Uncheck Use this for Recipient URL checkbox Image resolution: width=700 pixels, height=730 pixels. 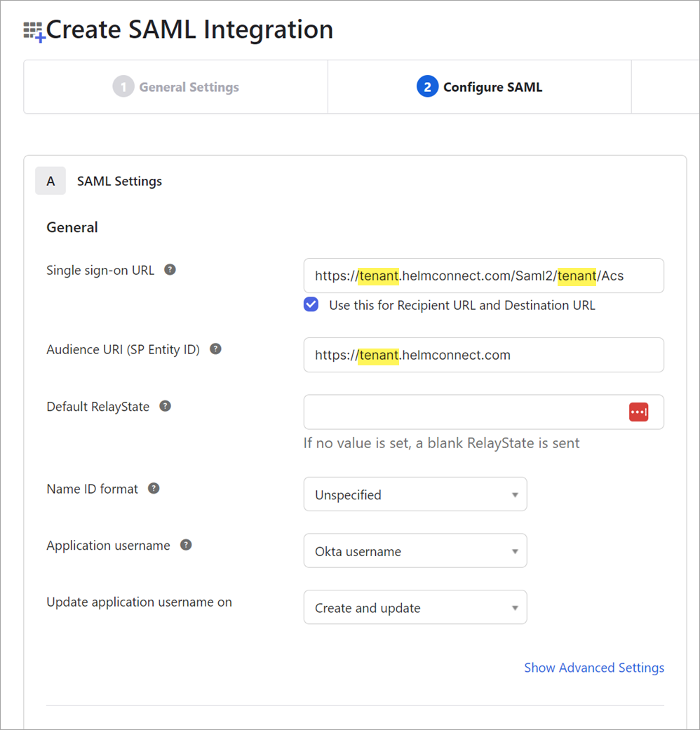(311, 304)
